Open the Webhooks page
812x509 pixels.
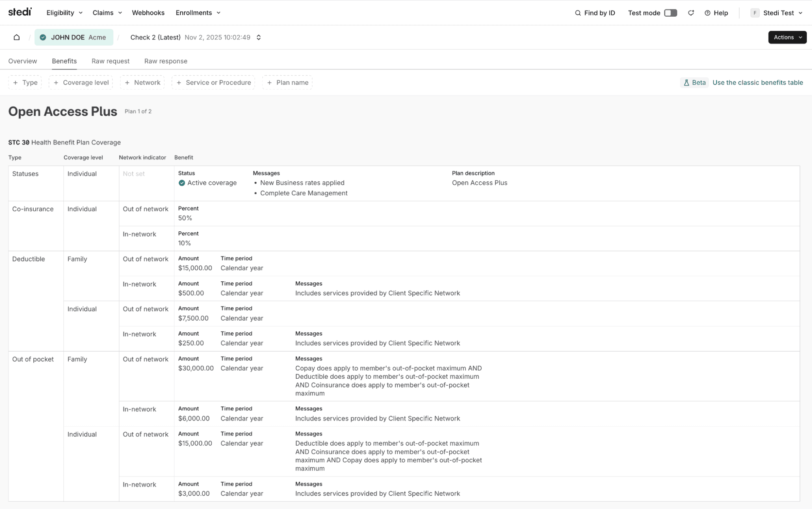tap(148, 13)
